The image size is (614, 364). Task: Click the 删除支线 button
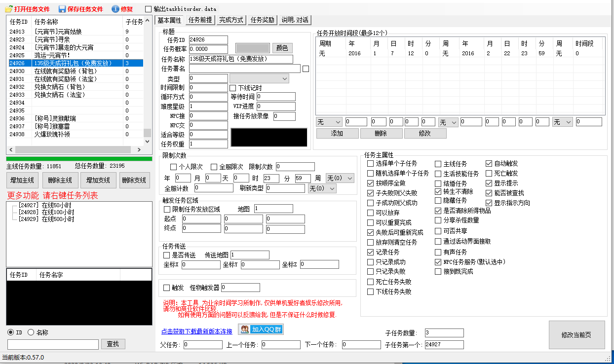click(135, 181)
